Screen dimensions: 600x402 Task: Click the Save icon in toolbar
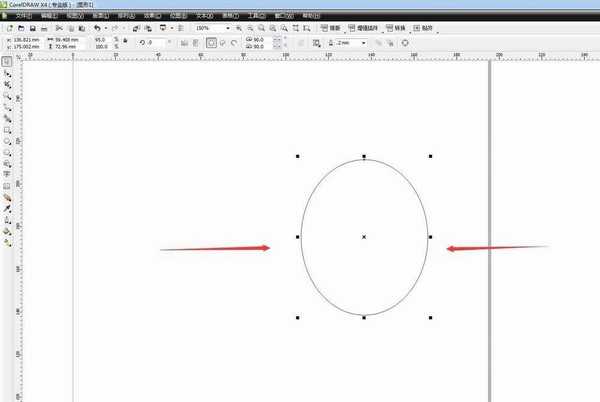[33, 28]
